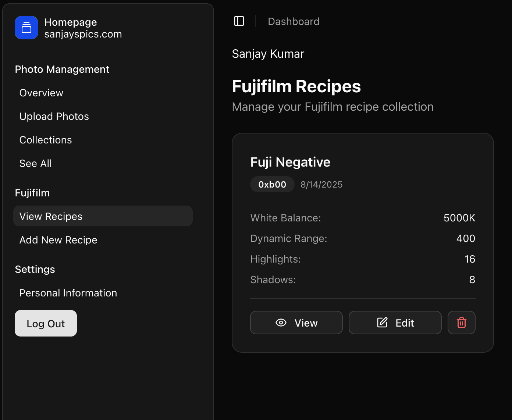This screenshot has height=420, width=512.
Task: Click the Homepage title in sidebar
Action: [x=71, y=22]
